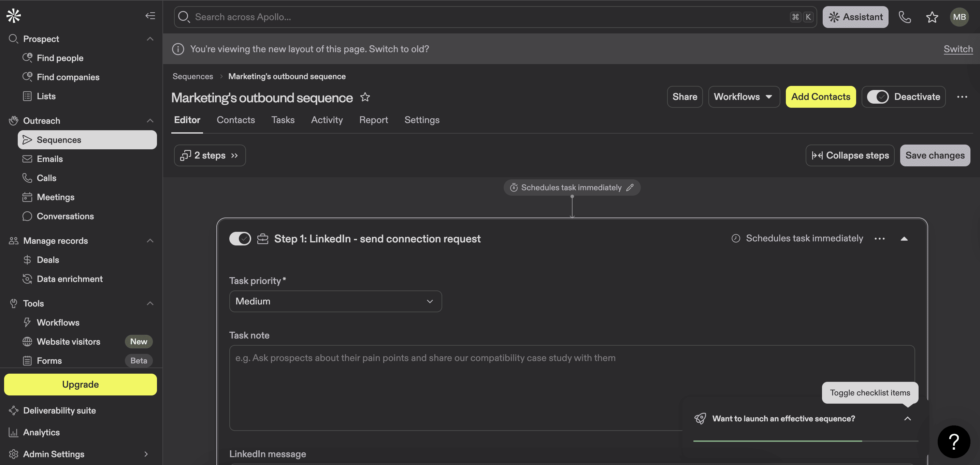980x465 pixels.
Task: Edit the schedule using the pencil icon
Action: (x=630, y=187)
